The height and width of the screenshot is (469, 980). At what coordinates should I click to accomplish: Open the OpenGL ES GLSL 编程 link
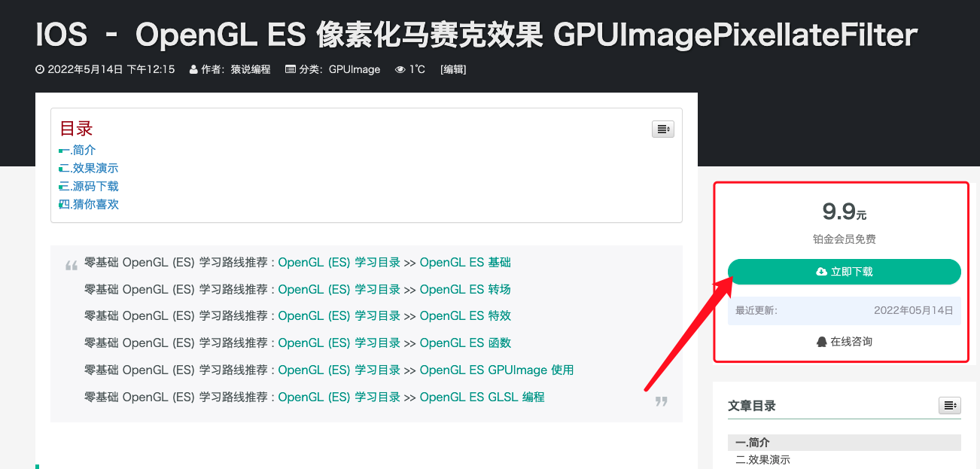482,397
